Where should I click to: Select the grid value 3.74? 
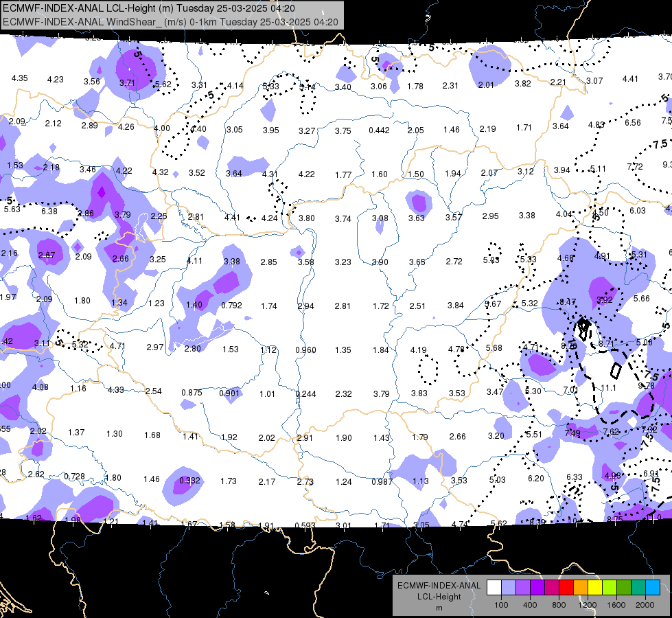[343, 219]
